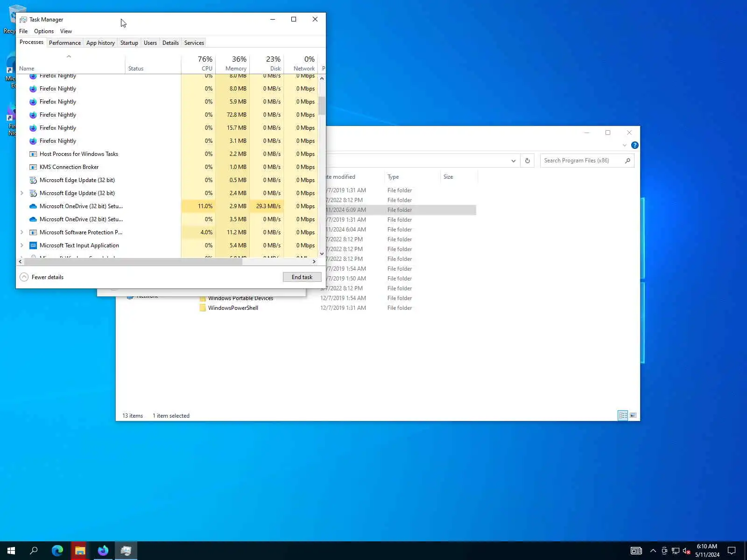Image resolution: width=747 pixels, height=560 pixels.
Task: Switch File Explorer to details view
Action: [623, 415]
